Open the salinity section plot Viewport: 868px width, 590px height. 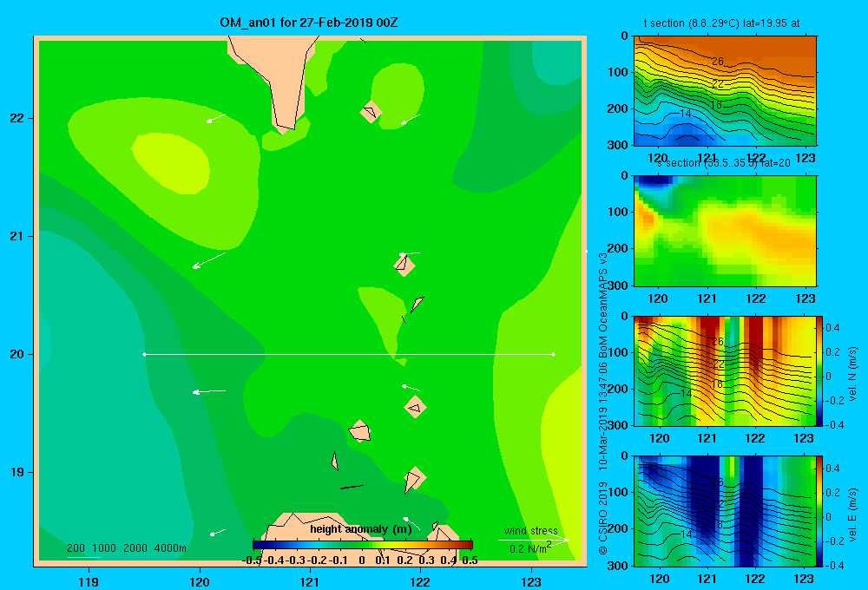click(x=725, y=231)
